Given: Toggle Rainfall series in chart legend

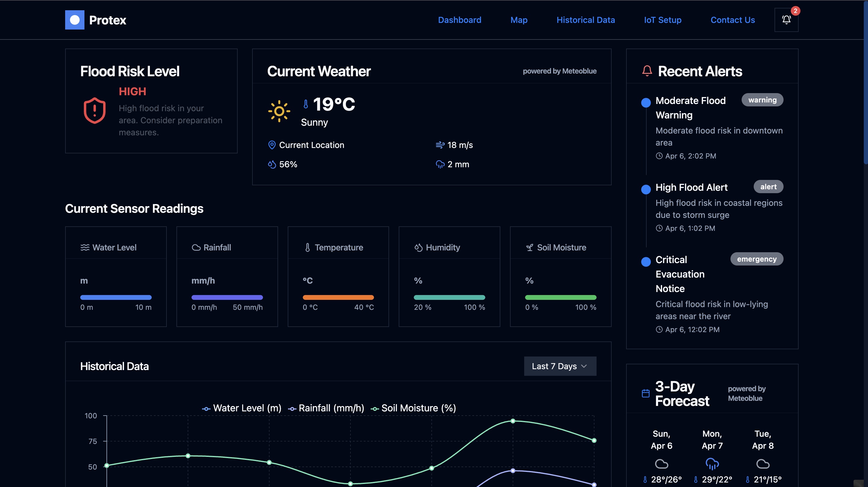Looking at the screenshot, I should pos(326,408).
